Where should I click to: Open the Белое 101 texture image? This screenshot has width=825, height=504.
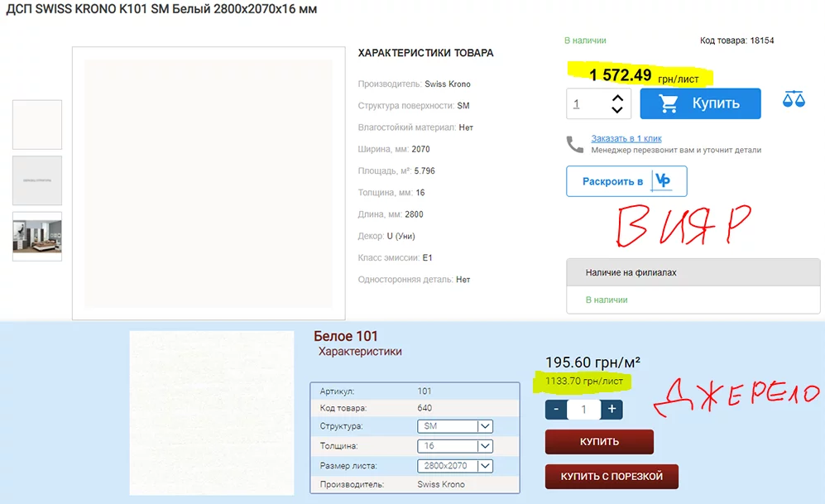[212, 413]
